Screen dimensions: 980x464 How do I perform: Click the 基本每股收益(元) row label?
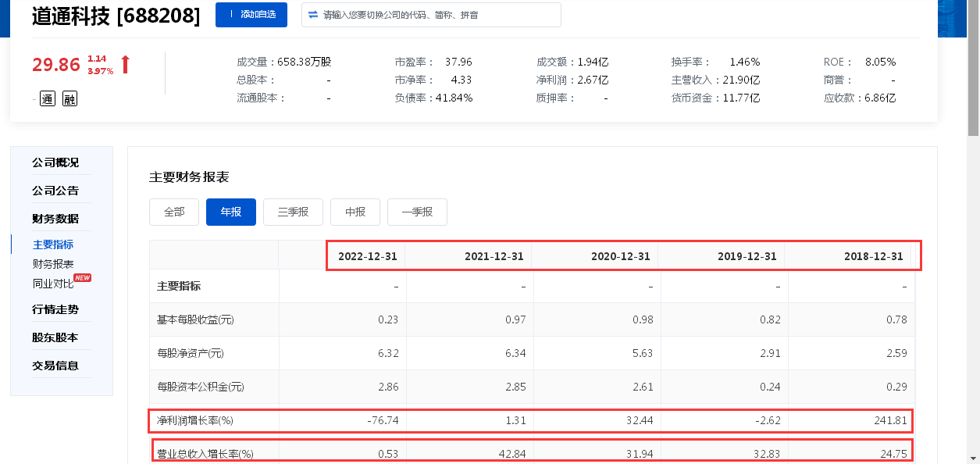click(195, 319)
